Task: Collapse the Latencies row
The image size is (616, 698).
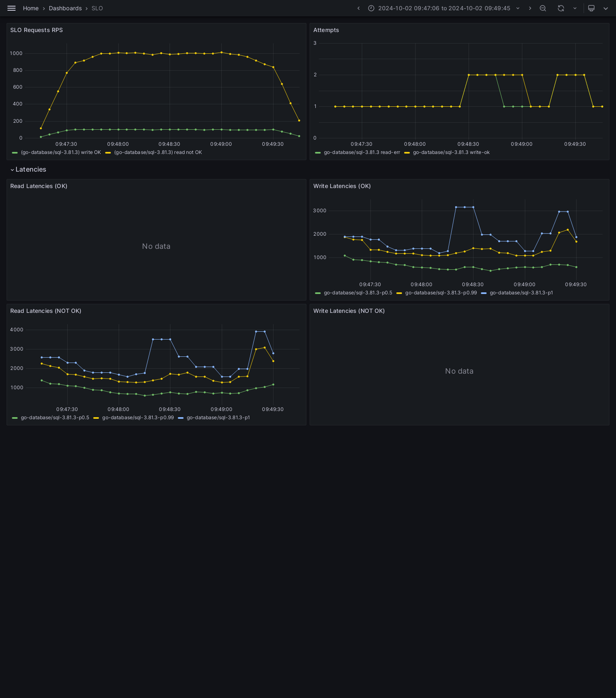Action: pyautogui.click(x=28, y=170)
